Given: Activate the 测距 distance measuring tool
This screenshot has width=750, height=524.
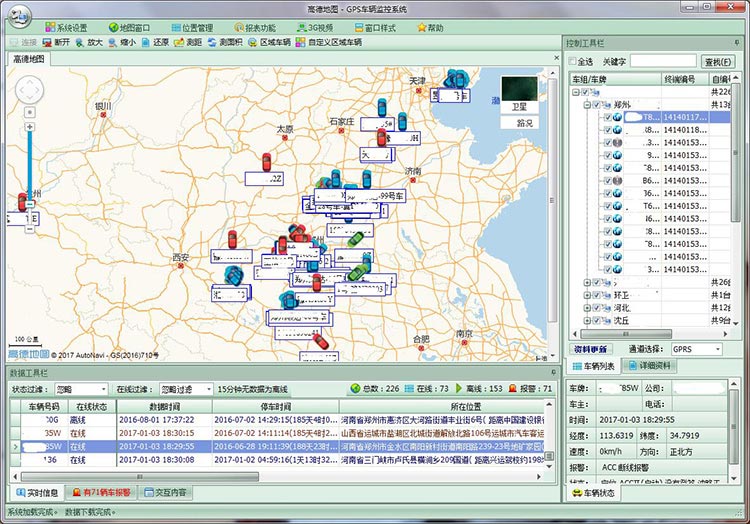Looking at the screenshot, I should (188, 43).
